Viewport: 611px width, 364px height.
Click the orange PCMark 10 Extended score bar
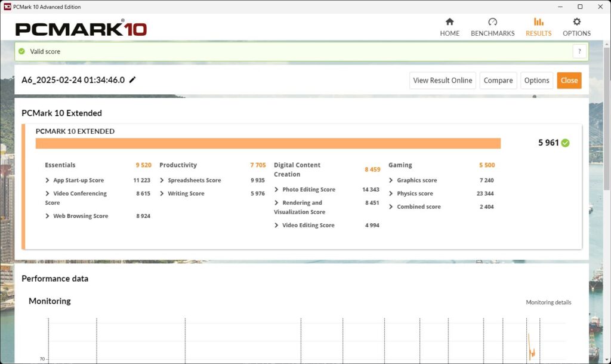click(x=268, y=143)
